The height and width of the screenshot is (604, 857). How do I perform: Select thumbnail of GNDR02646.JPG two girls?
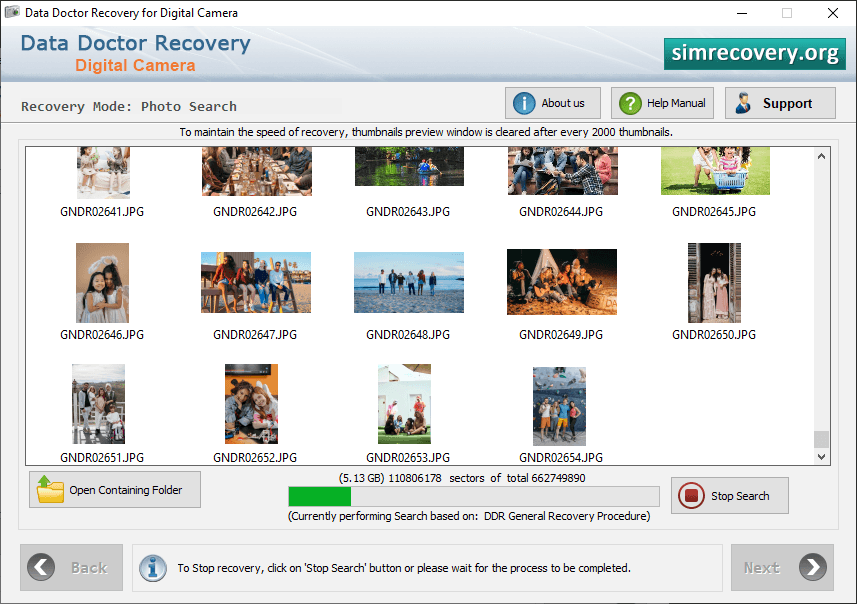[102, 283]
